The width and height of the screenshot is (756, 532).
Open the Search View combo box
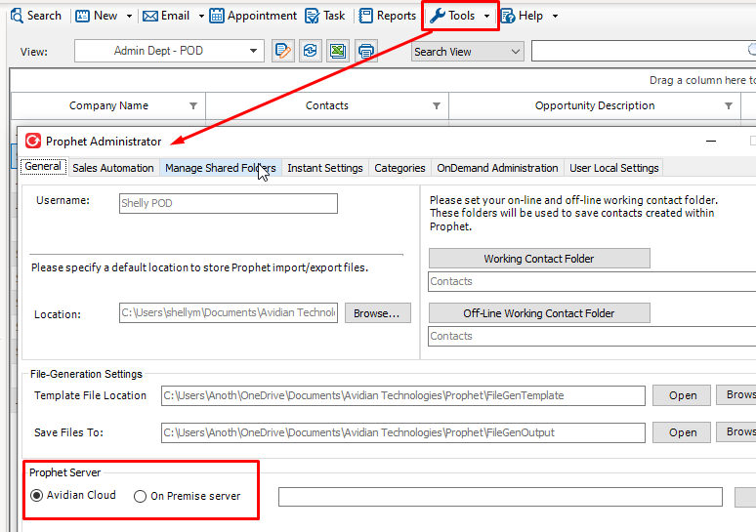coord(467,52)
